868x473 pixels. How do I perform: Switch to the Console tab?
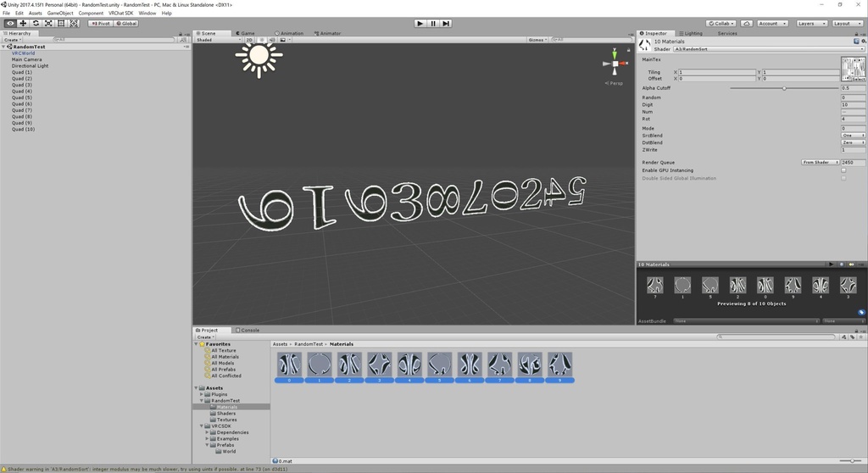pos(248,330)
